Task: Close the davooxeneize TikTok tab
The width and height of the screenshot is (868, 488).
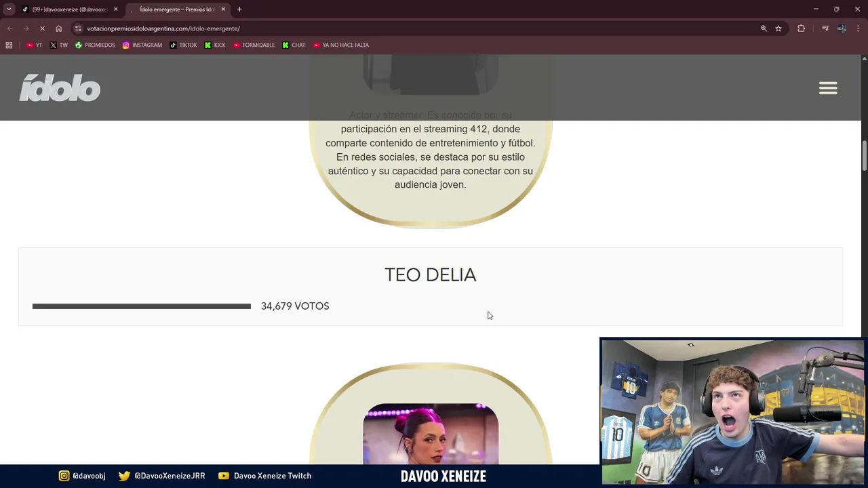Action: tap(116, 9)
